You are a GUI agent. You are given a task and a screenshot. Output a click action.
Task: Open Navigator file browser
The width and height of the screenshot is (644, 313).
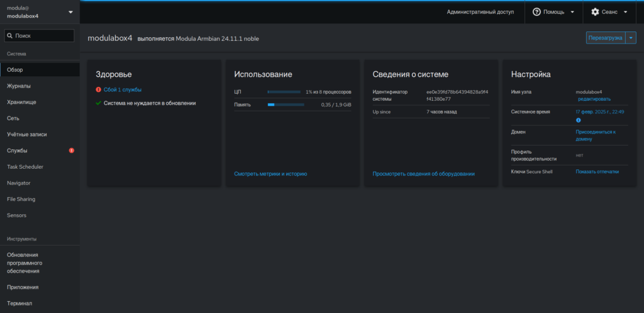(x=40, y=183)
